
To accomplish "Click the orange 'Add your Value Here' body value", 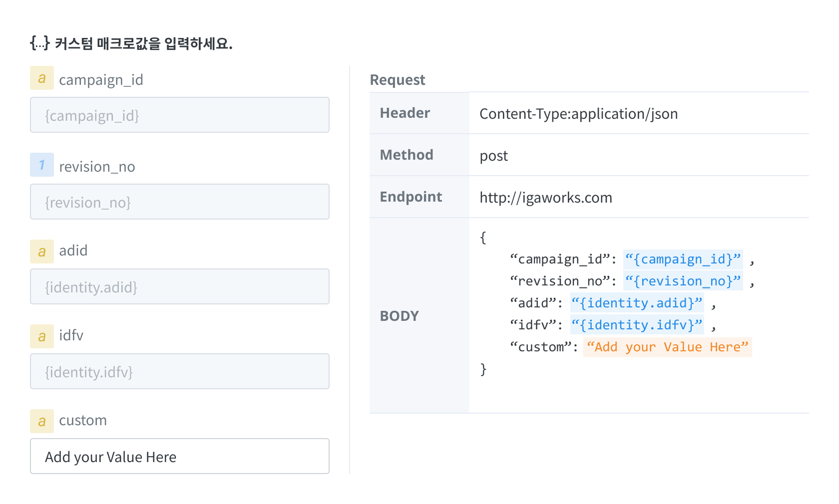I will [x=667, y=347].
